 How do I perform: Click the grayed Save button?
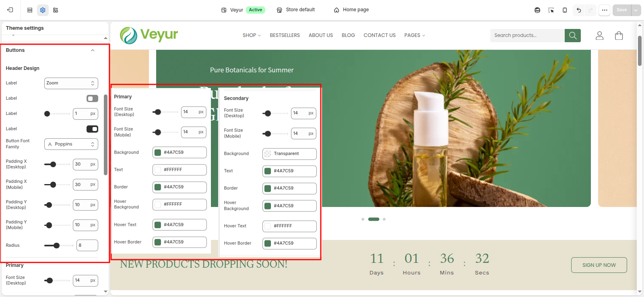622,10
